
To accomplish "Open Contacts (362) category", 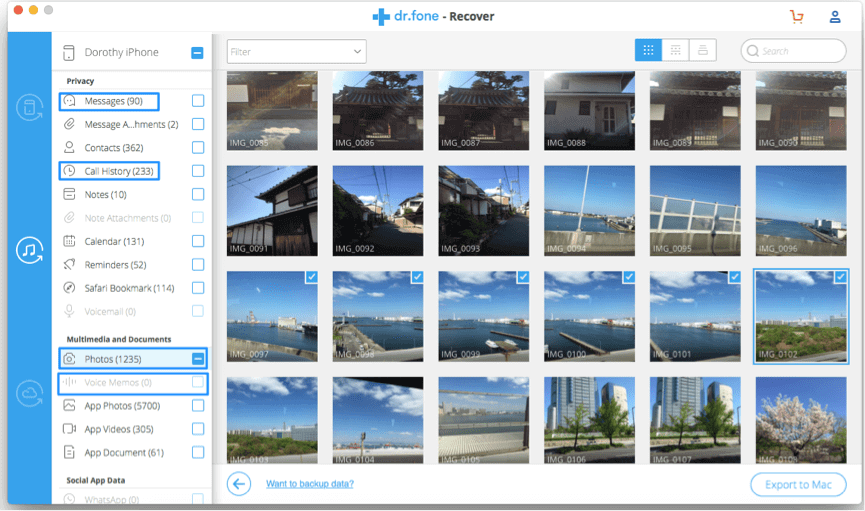I will point(113,148).
